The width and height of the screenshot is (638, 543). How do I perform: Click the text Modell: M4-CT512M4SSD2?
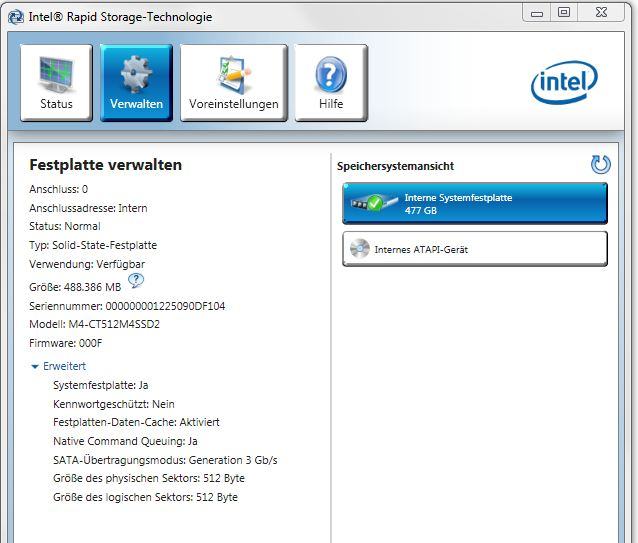(x=94, y=324)
